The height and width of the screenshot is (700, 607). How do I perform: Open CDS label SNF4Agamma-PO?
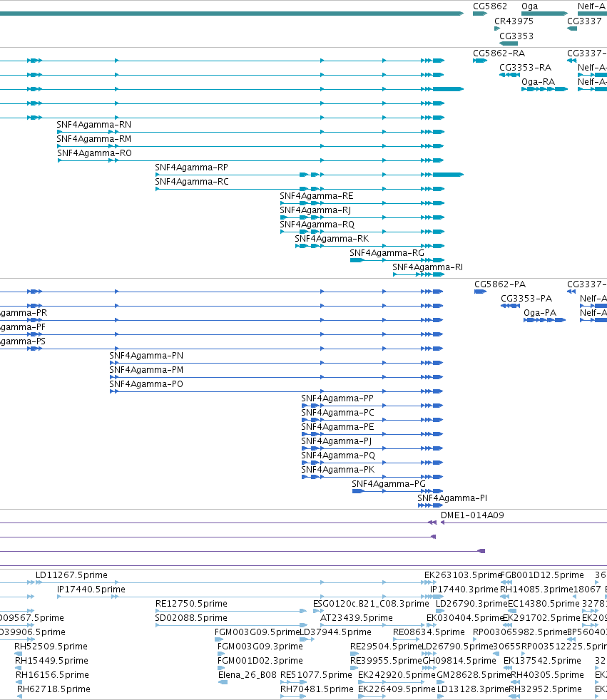pos(146,384)
